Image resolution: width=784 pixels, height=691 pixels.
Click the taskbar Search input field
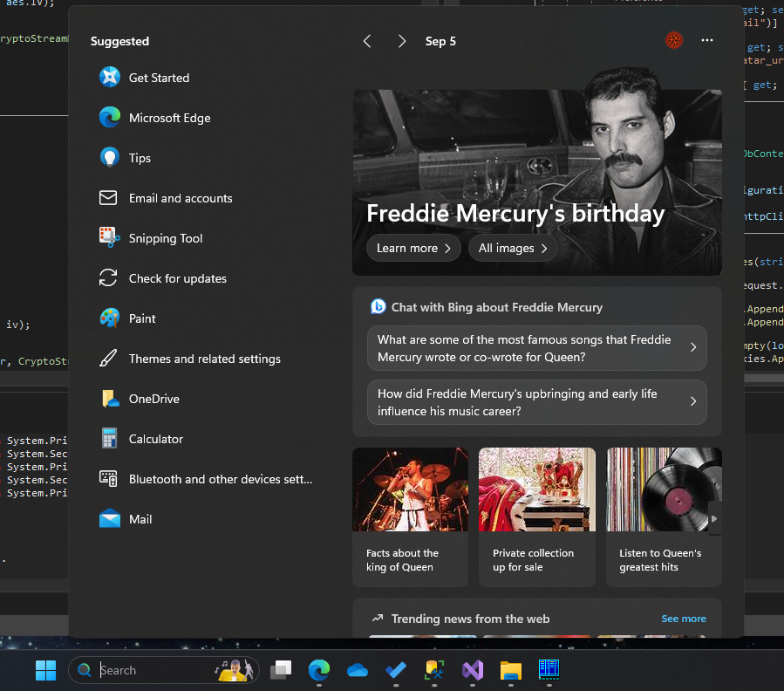pyautogui.click(x=163, y=670)
